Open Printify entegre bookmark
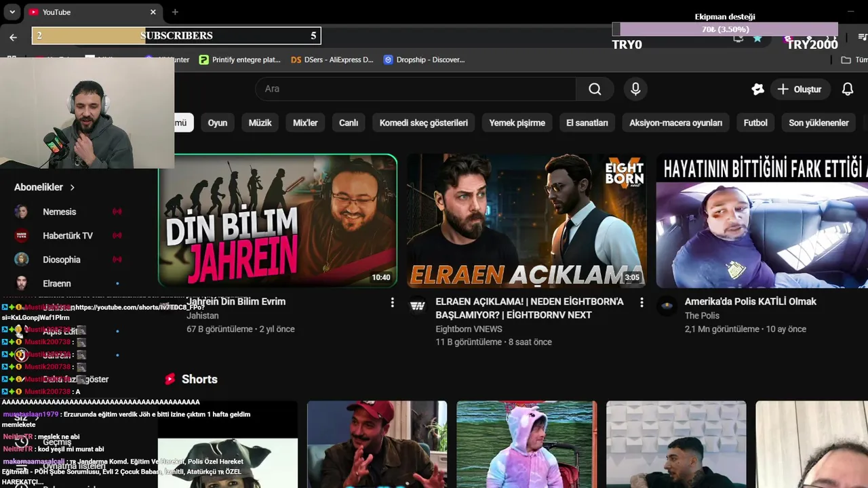The image size is (868, 488). (239, 60)
